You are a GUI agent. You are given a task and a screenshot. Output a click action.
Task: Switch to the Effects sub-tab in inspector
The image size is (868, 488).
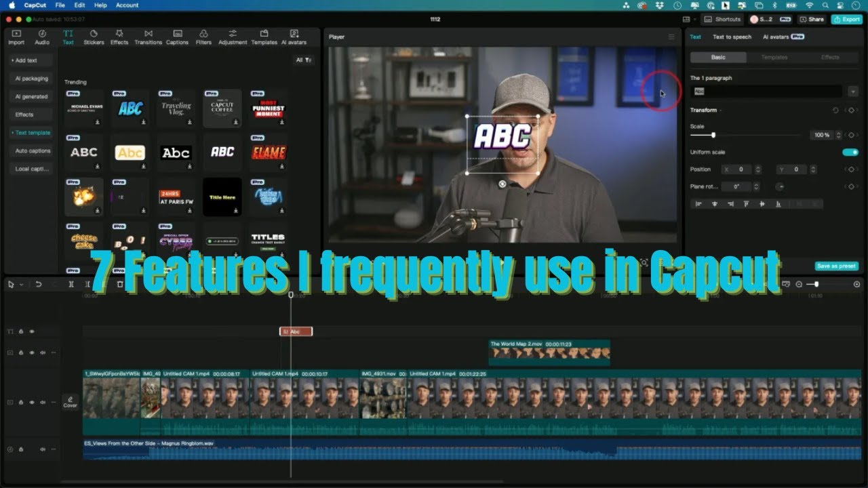click(x=830, y=57)
